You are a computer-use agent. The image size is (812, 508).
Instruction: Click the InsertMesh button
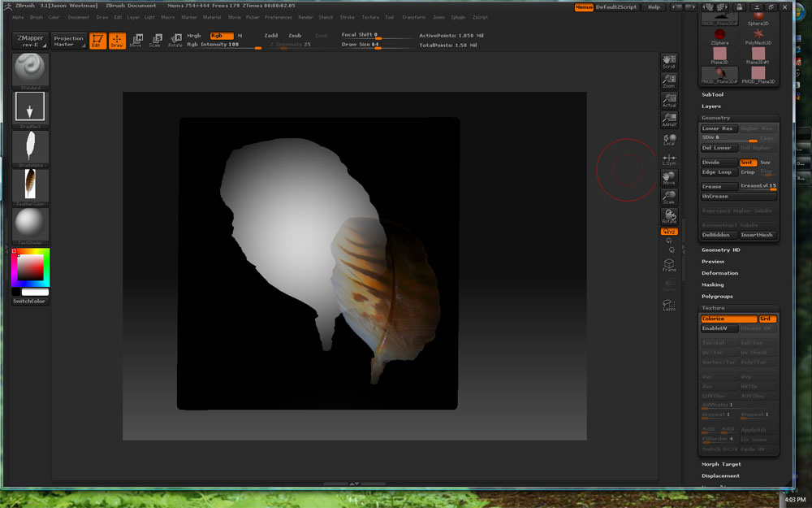coord(758,235)
